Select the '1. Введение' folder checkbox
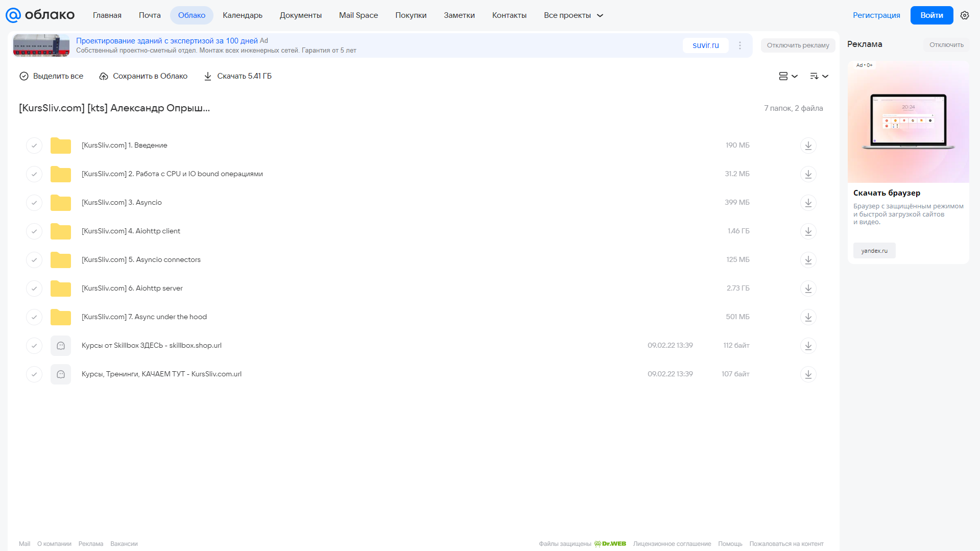The width and height of the screenshot is (980, 551). [x=34, y=146]
